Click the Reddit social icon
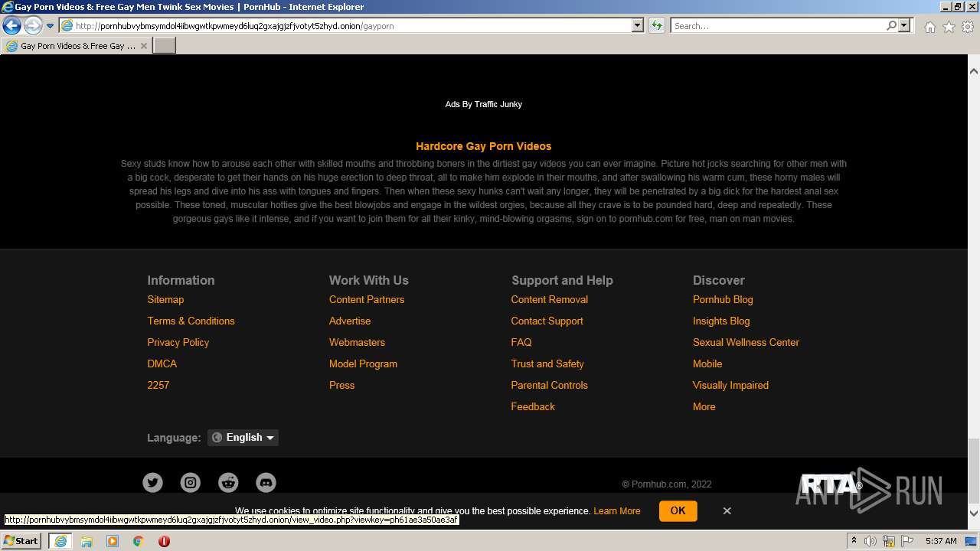Image resolution: width=980 pixels, height=551 pixels. 228,482
